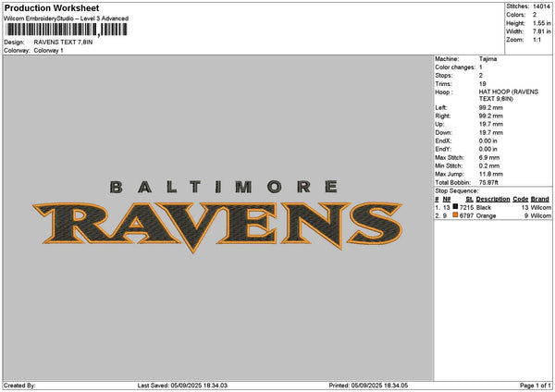Viewport: 555px width, 392px height.
Task: Click the Stitches value 14014
Action: click(541, 6)
